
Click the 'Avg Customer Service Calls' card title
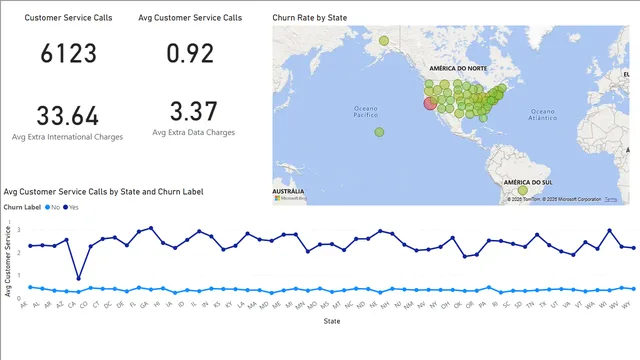pyautogui.click(x=190, y=18)
